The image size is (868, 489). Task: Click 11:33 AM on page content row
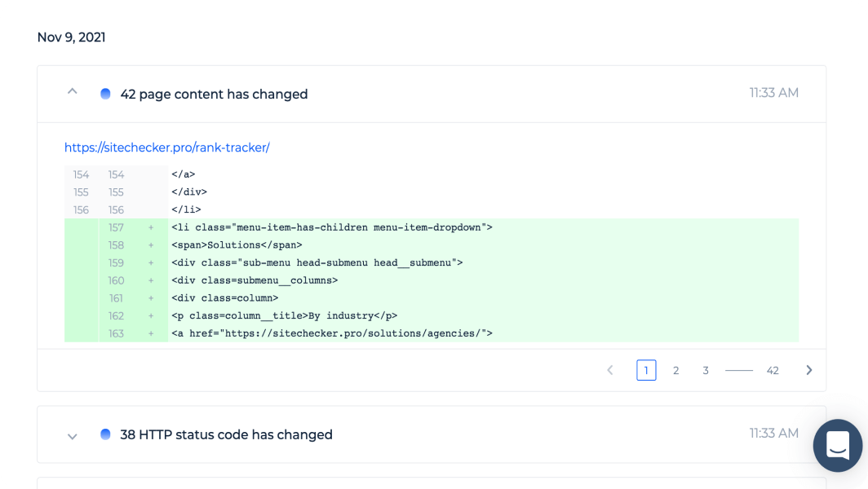[774, 93]
